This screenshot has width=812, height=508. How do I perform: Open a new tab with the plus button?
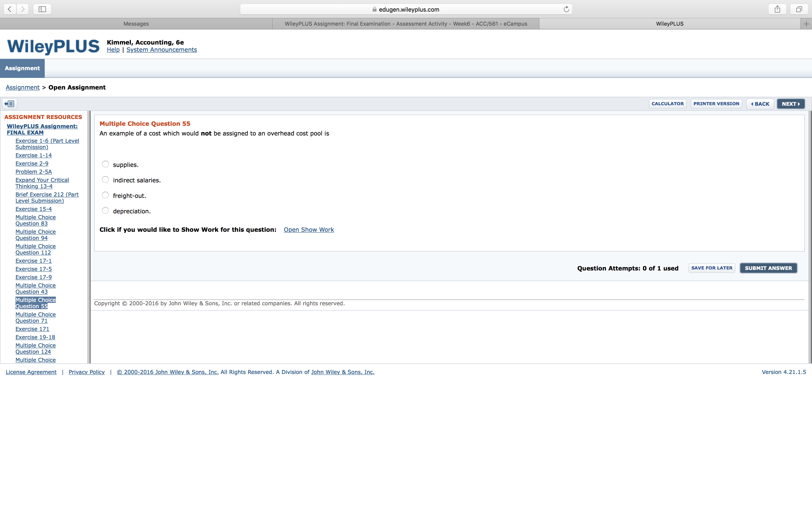tap(806, 24)
